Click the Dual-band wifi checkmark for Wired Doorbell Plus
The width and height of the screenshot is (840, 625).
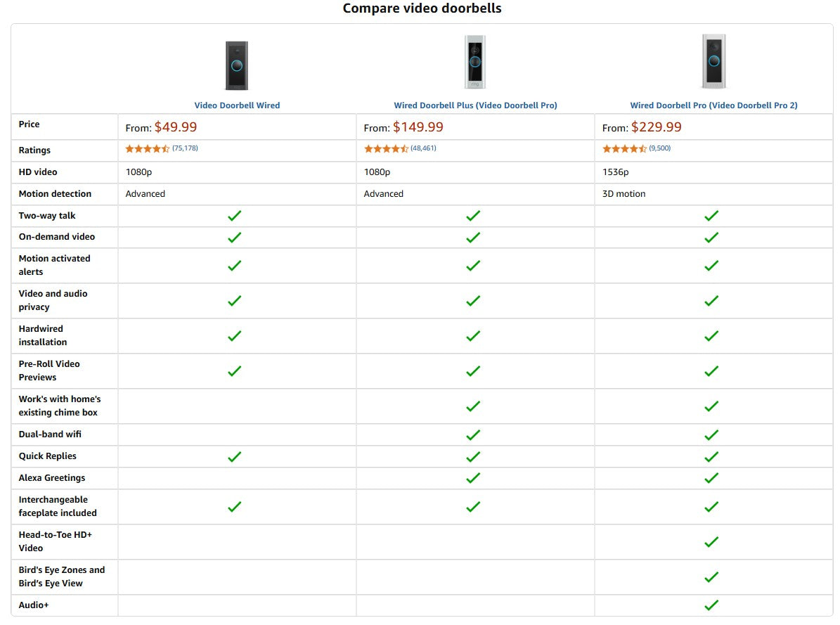click(472, 434)
